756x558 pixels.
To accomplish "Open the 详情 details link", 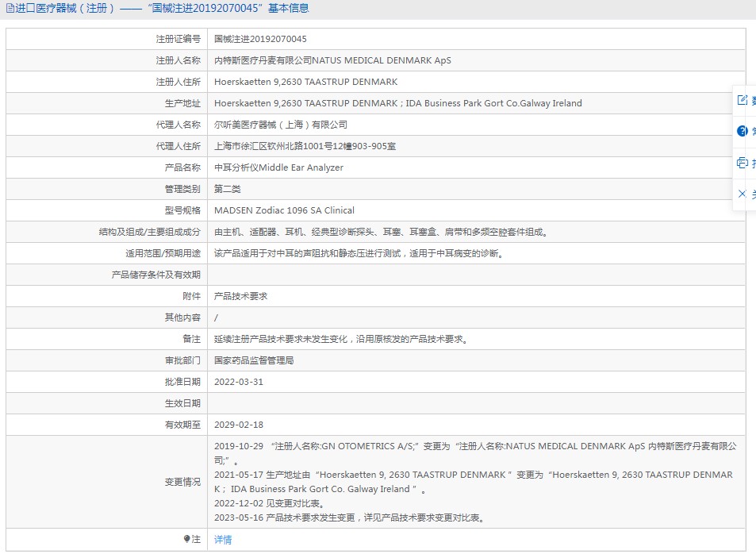I will (x=223, y=539).
